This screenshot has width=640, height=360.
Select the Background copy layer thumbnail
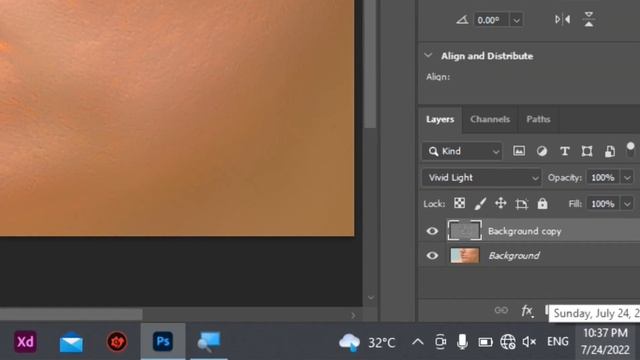tap(464, 231)
